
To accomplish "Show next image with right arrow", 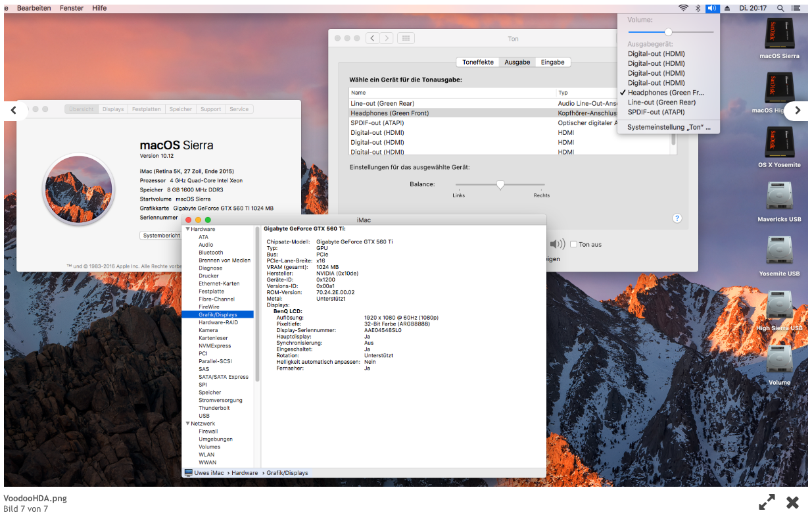I will click(x=798, y=111).
